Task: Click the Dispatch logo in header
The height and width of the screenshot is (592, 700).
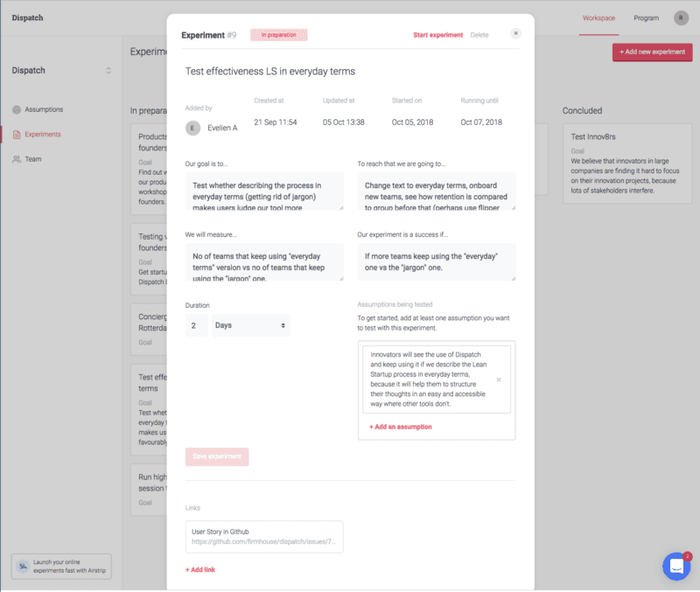Action: [28, 17]
